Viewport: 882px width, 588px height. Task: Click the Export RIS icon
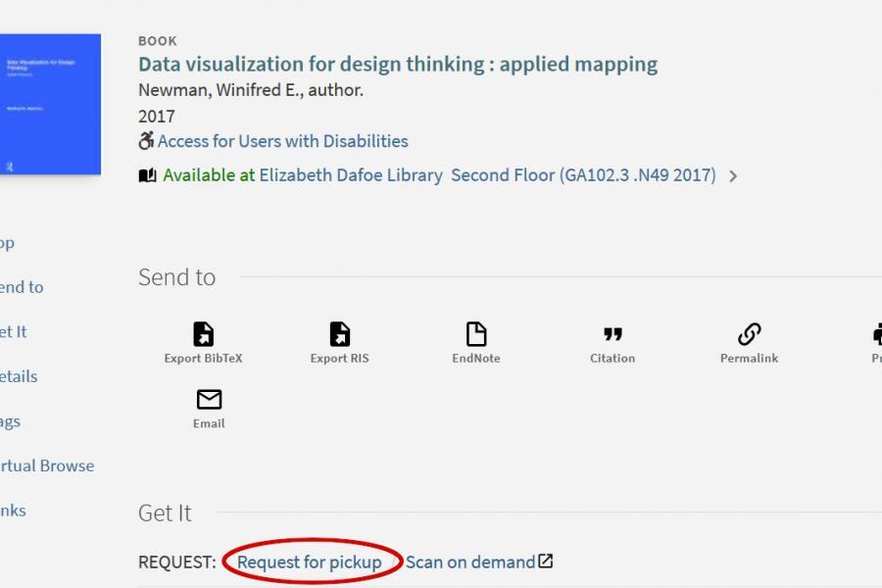pyautogui.click(x=339, y=335)
